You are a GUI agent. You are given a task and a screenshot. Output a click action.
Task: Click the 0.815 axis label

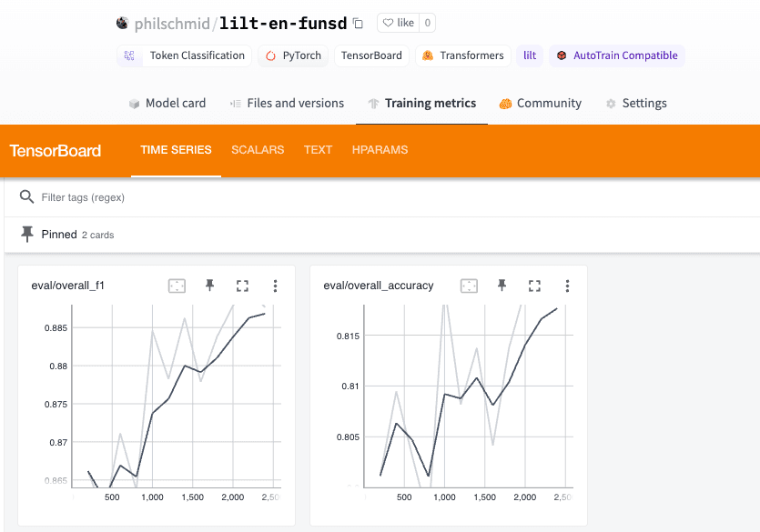tap(348, 336)
